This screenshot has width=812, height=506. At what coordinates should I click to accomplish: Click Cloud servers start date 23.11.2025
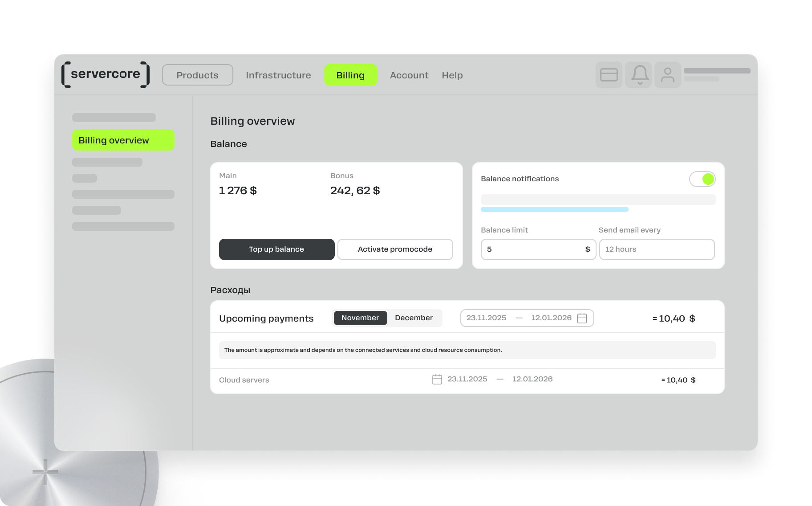(467, 379)
